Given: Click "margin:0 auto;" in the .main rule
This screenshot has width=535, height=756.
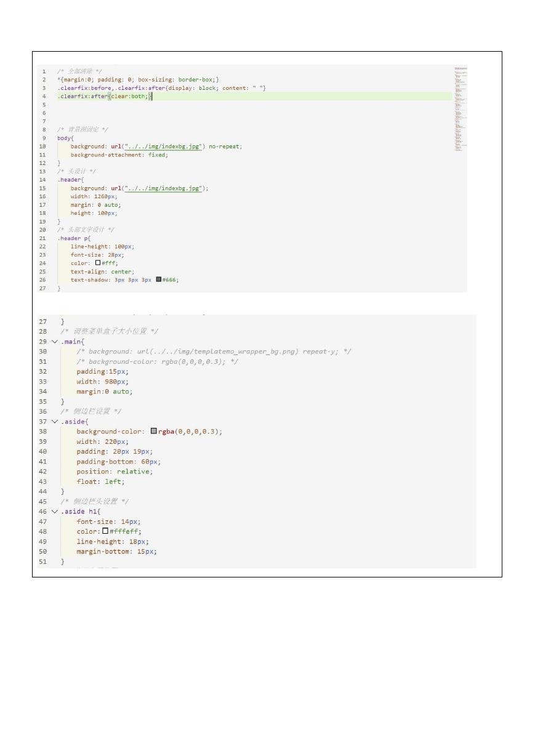Looking at the screenshot, I should (x=105, y=392).
